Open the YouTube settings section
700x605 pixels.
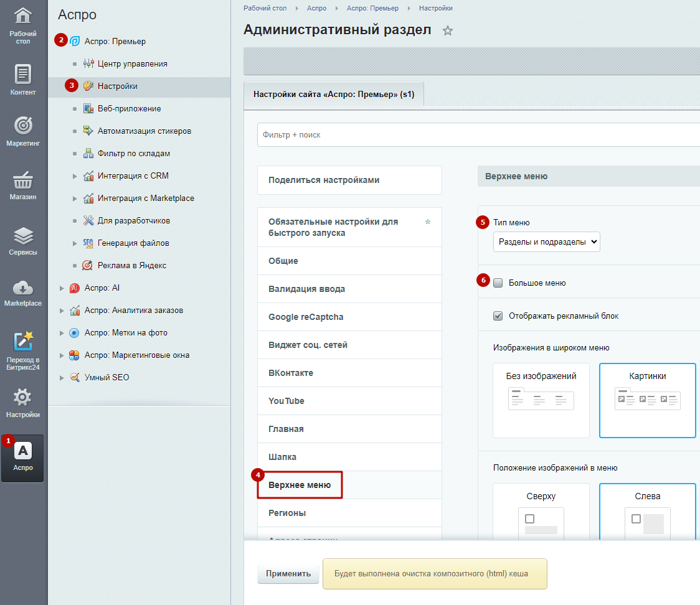349,401
